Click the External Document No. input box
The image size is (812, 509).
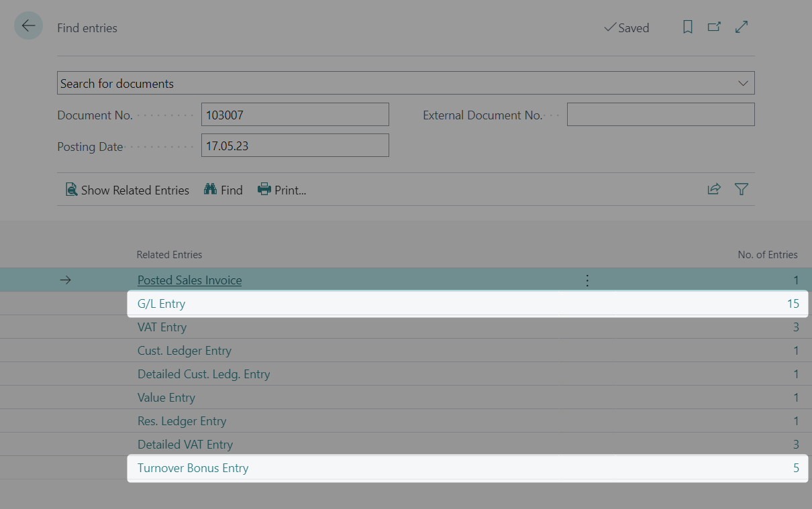pos(660,114)
